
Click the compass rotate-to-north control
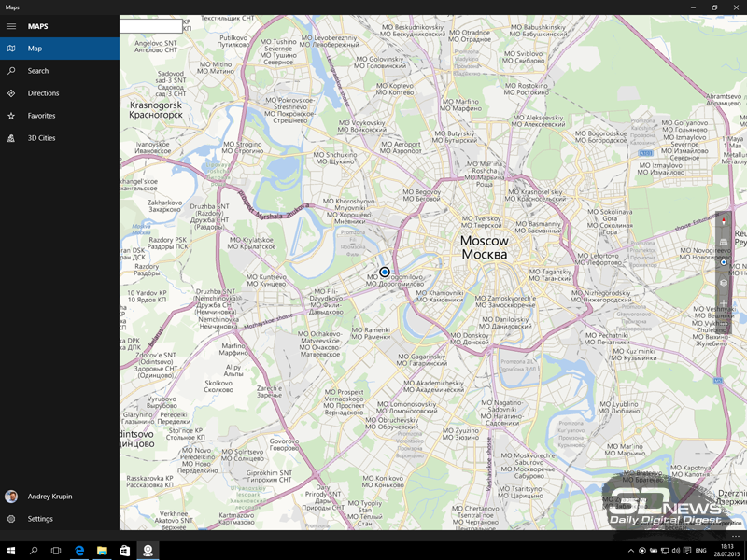click(723, 221)
